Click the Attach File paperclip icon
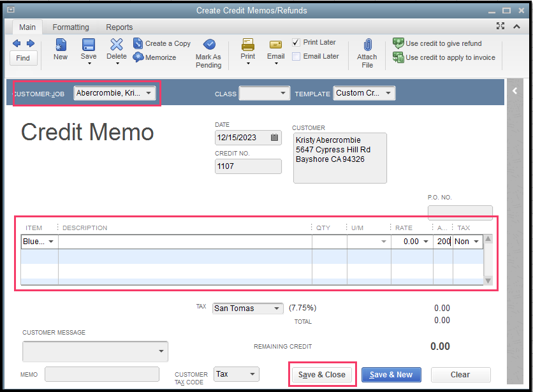This screenshot has width=533, height=392. (x=367, y=45)
